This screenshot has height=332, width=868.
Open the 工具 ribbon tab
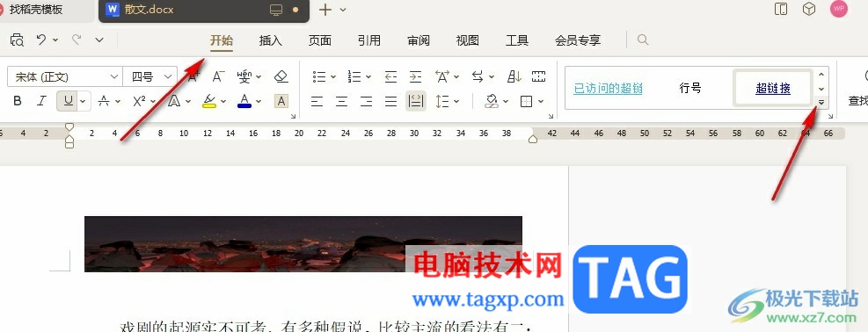pyautogui.click(x=517, y=40)
